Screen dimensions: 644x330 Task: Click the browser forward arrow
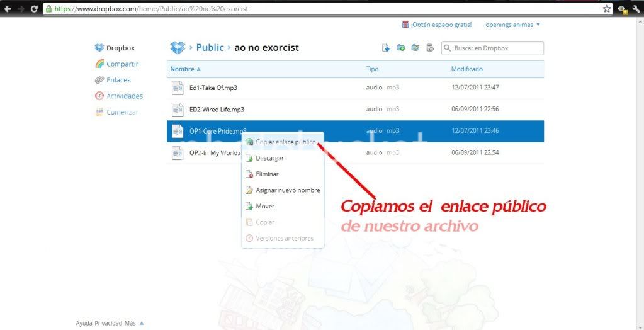[x=21, y=9]
